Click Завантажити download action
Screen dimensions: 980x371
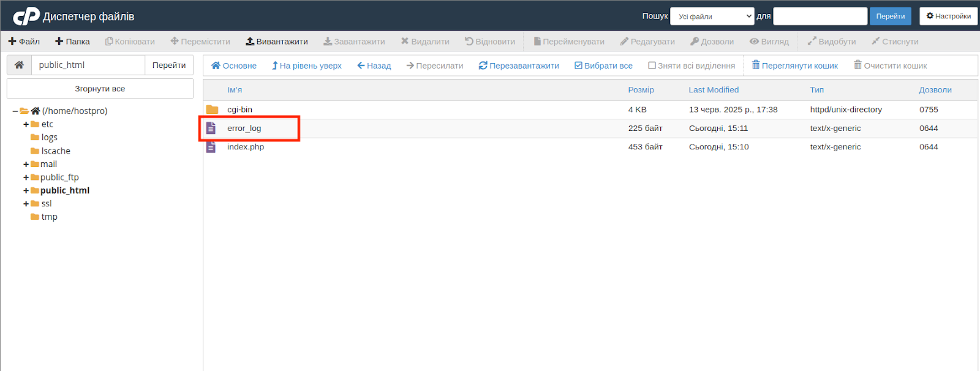pos(354,41)
